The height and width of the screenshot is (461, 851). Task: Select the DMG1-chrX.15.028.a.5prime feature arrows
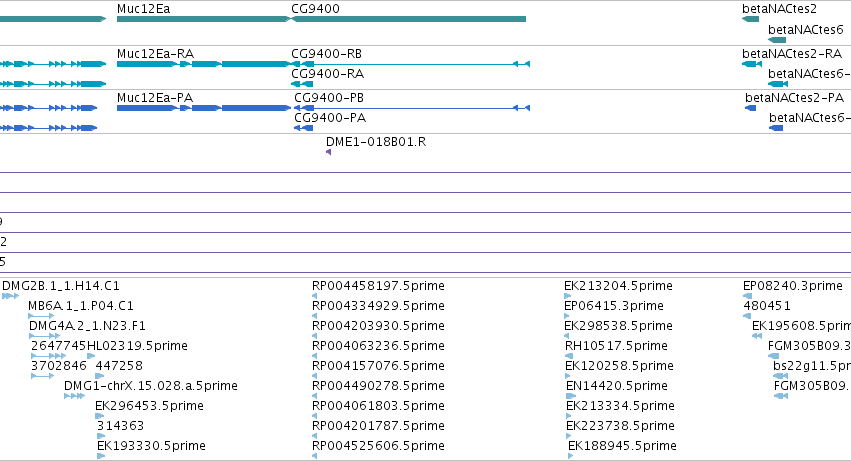(x=74, y=396)
